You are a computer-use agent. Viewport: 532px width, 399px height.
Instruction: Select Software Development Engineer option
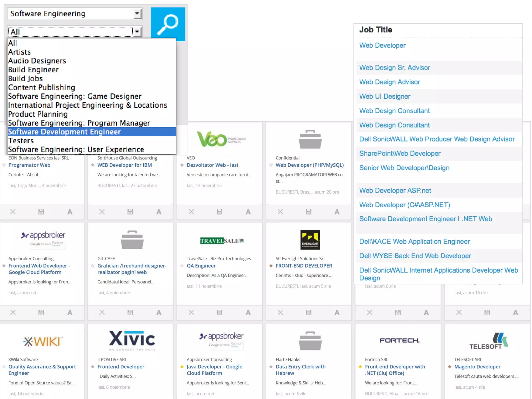(x=64, y=132)
